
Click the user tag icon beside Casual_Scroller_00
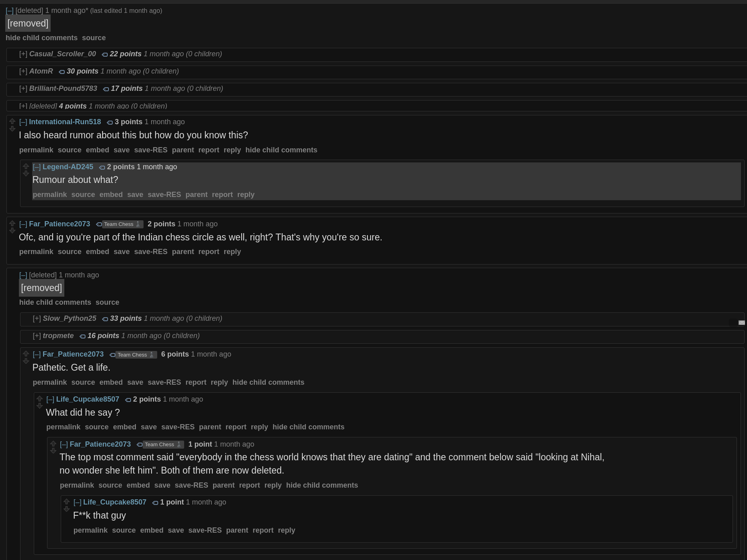coord(105,54)
